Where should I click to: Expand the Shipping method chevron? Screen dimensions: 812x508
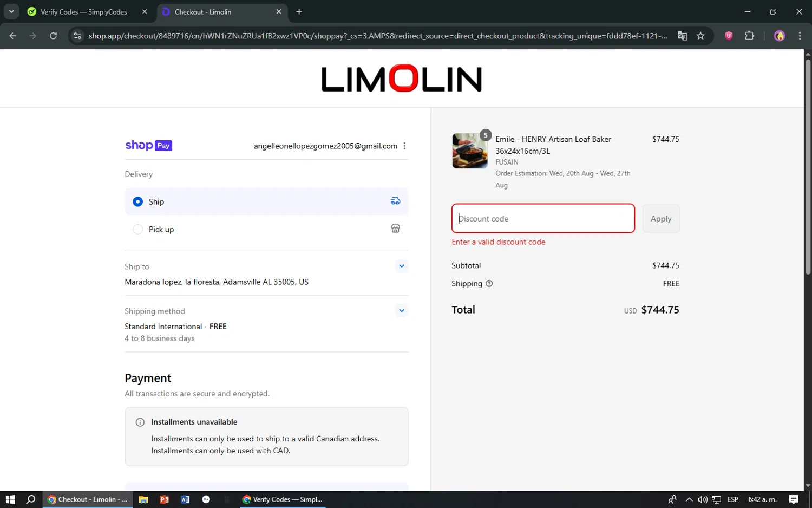402,311
